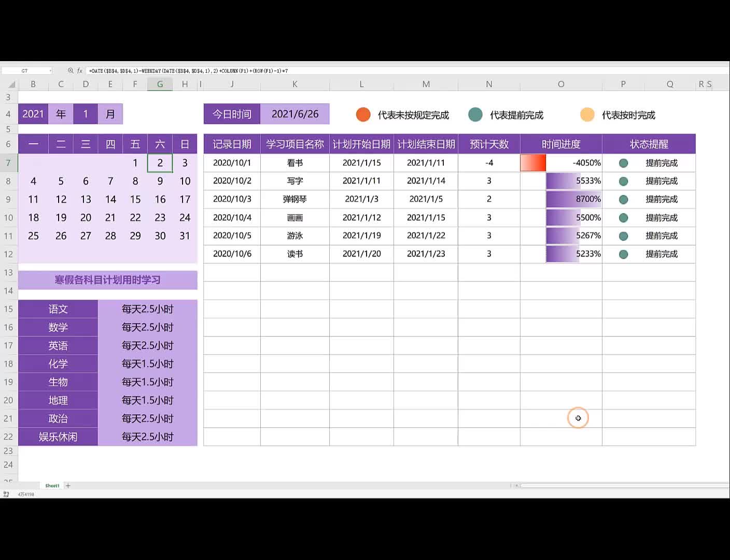Image resolution: width=730 pixels, height=560 pixels.
Task: Click the light orange legend circle for on-time
Action: (587, 115)
